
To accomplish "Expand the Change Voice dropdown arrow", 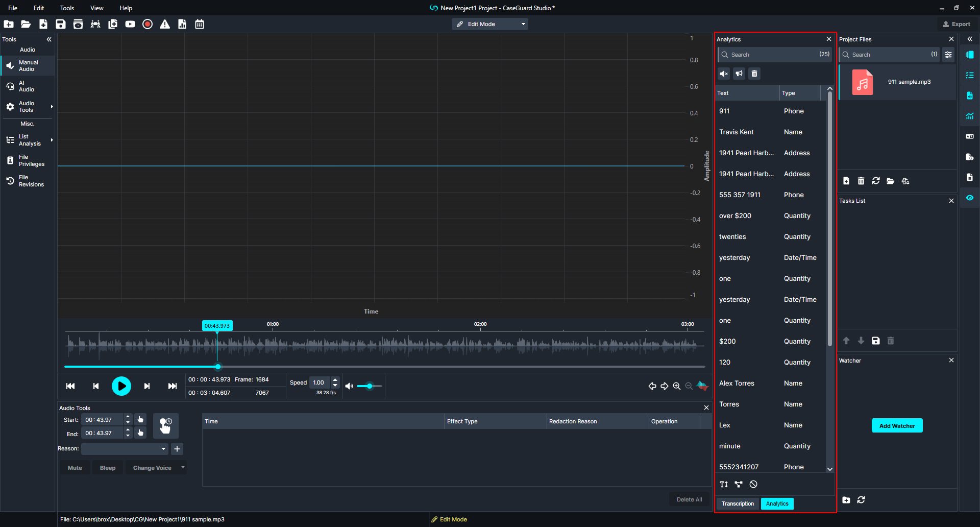I will pyautogui.click(x=183, y=467).
